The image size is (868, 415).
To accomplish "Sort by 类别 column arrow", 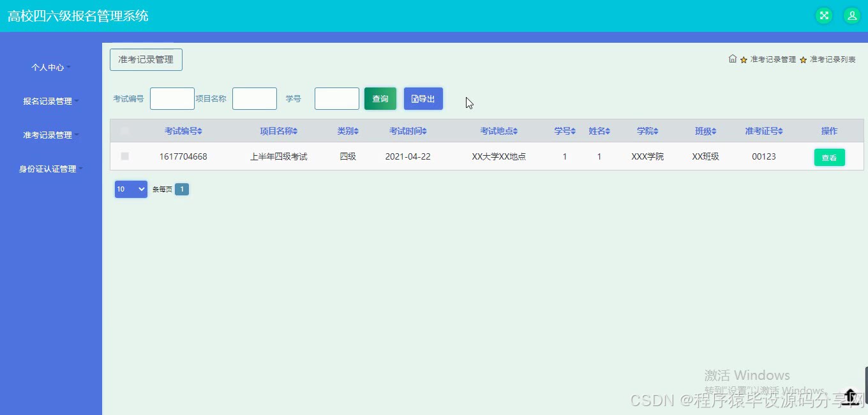I will point(356,131).
